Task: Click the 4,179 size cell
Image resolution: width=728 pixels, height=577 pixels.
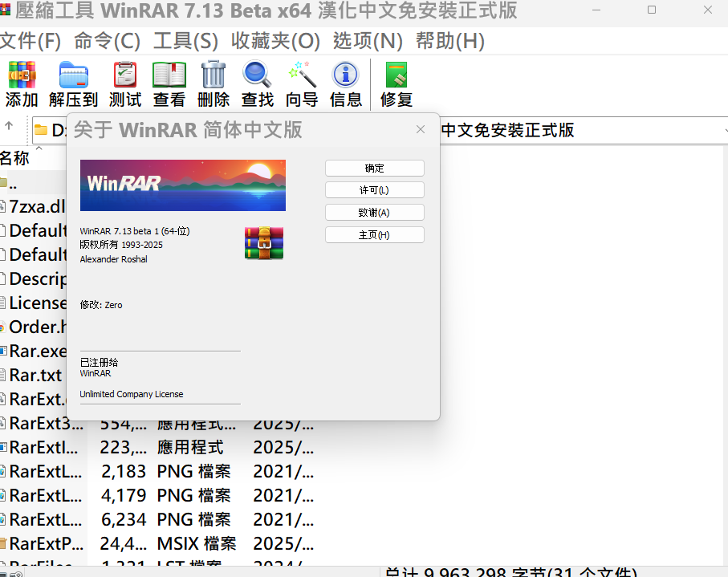Action: coord(124,496)
